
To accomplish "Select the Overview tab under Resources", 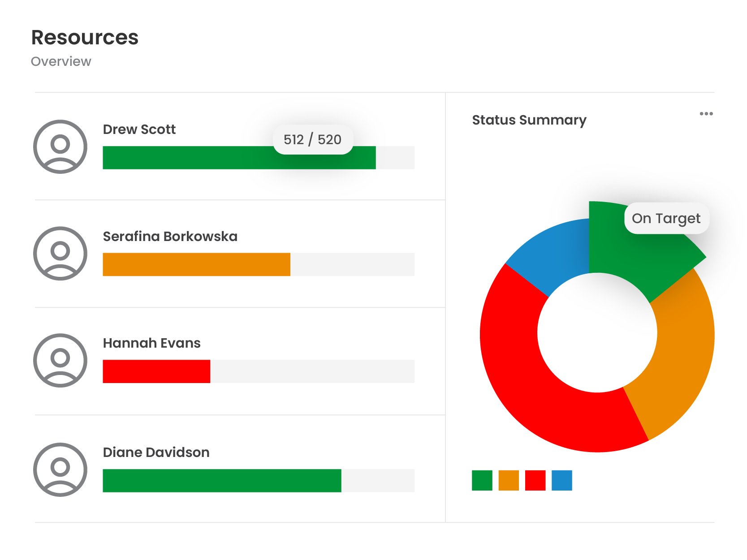I will [x=60, y=61].
